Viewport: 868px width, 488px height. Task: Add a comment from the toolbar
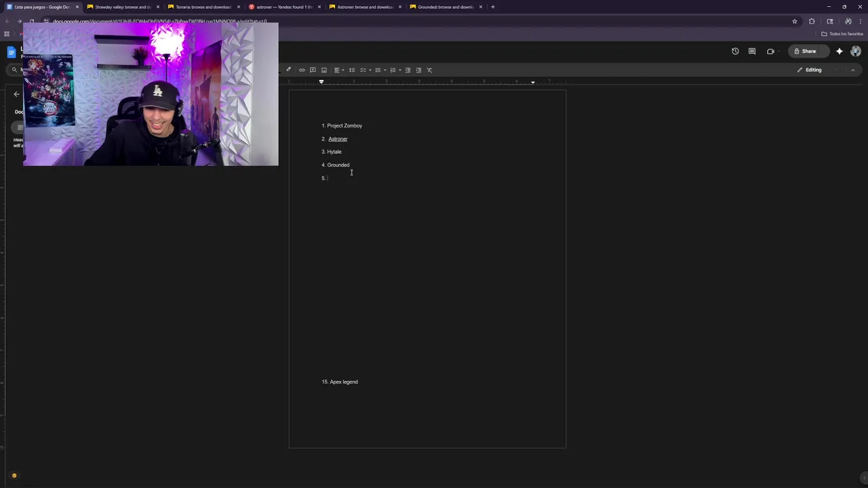pos(313,70)
